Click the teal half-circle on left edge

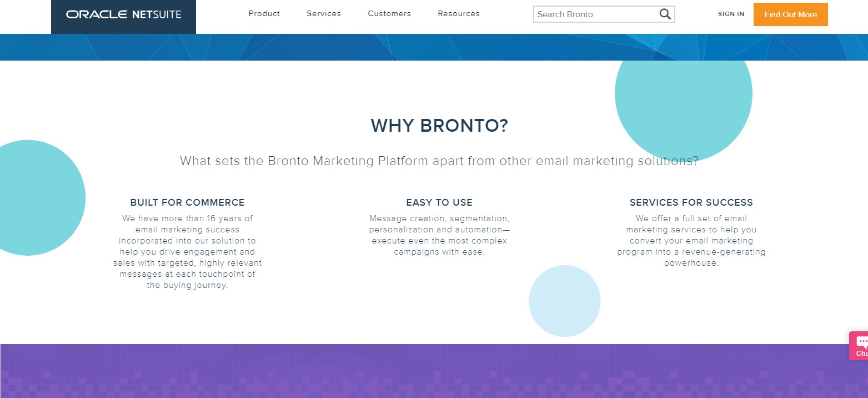(39, 198)
